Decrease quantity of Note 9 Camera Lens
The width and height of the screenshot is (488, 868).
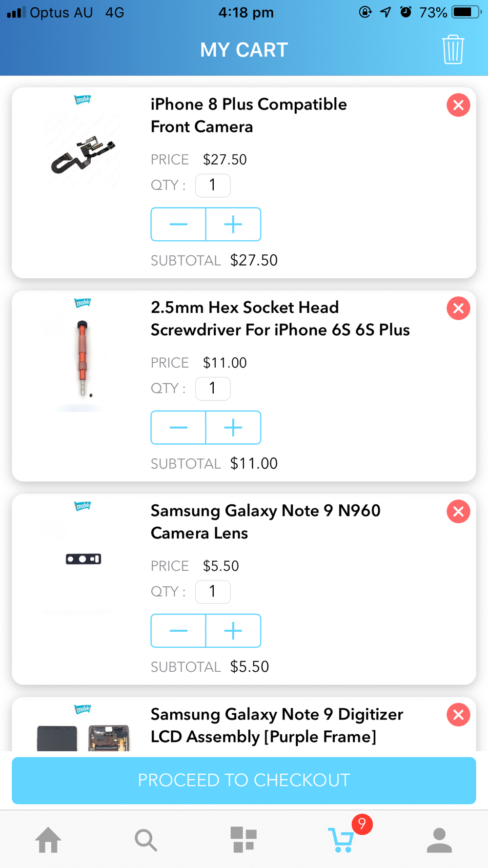(179, 631)
